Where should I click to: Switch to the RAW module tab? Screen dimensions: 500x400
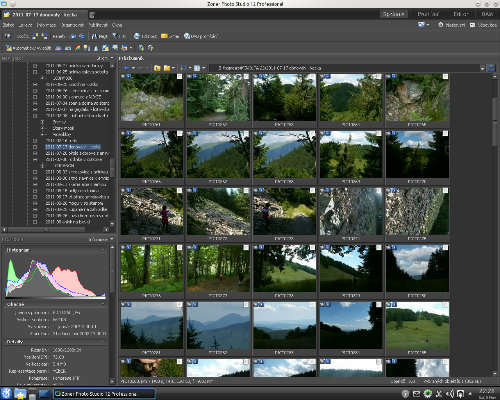[x=487, y=14]
